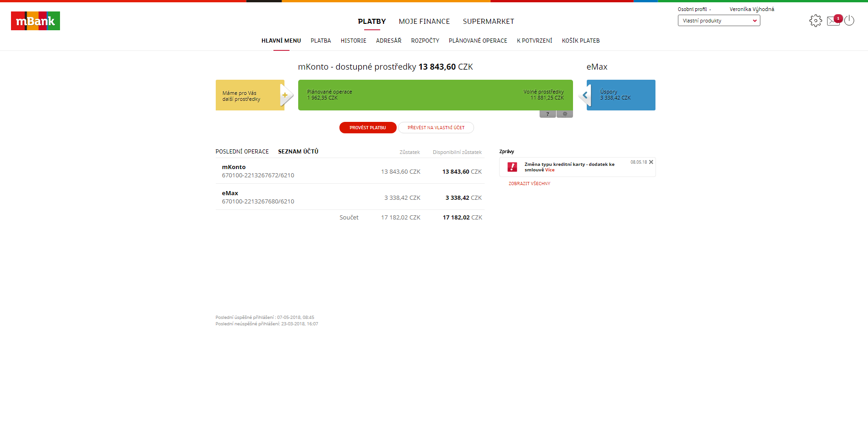The height and width of the screenshot is (433, 868).
Task: Click account number 670100-2213267680/6210
Action: 258,202
